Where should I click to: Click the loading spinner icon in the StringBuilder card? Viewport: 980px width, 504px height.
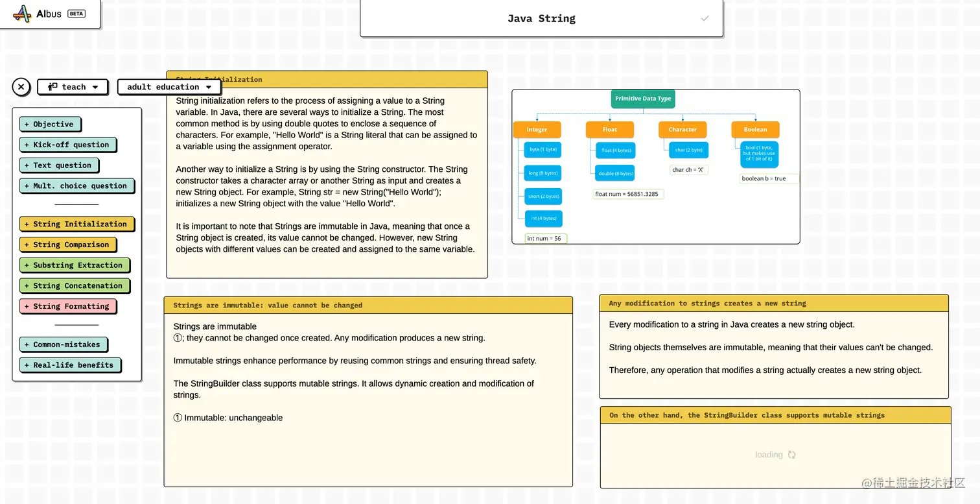point(791,455)
